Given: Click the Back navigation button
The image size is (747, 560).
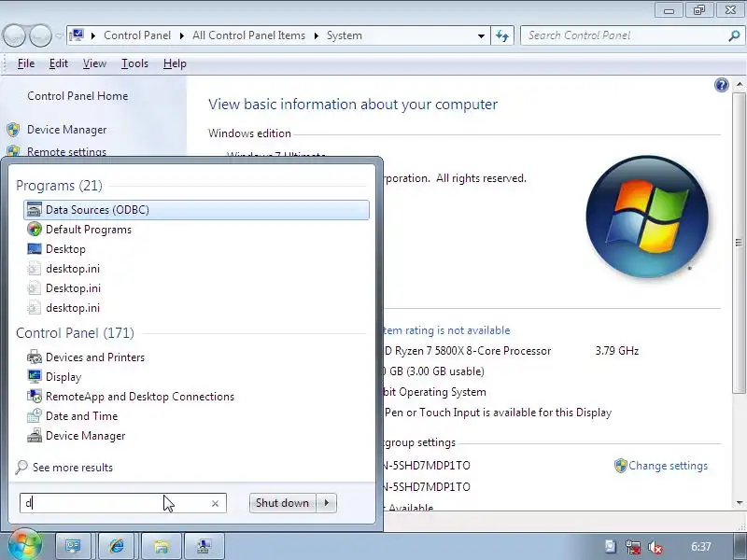Looking at the screenshot, I should coord(14,35).
